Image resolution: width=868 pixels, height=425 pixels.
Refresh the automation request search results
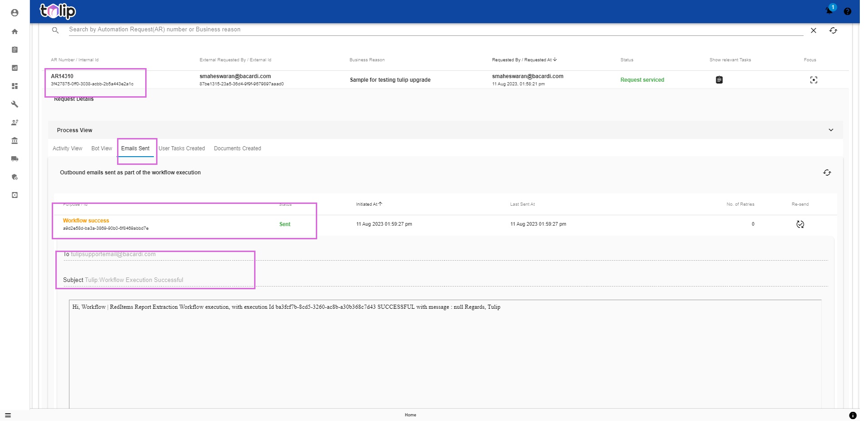click(833, 30)
